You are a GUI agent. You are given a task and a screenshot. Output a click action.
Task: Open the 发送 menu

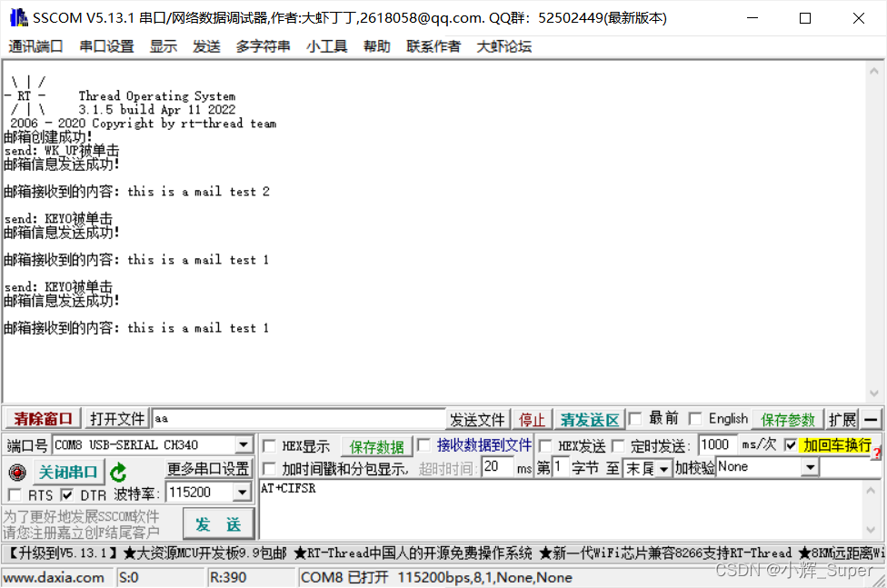pyautogui.click(x=206, y=46)
